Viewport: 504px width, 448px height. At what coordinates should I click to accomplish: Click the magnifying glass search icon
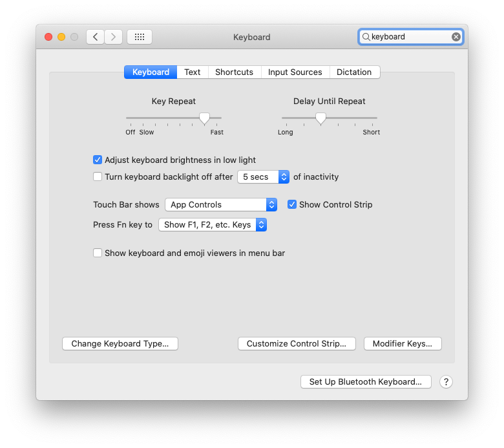pos(366,37)
